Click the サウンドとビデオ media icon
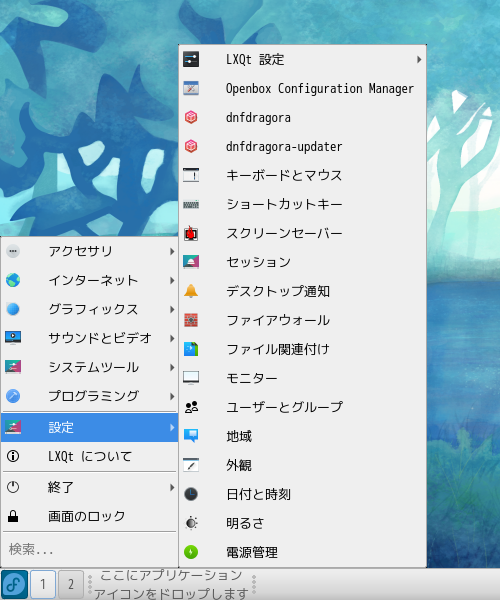 point(13,338)
